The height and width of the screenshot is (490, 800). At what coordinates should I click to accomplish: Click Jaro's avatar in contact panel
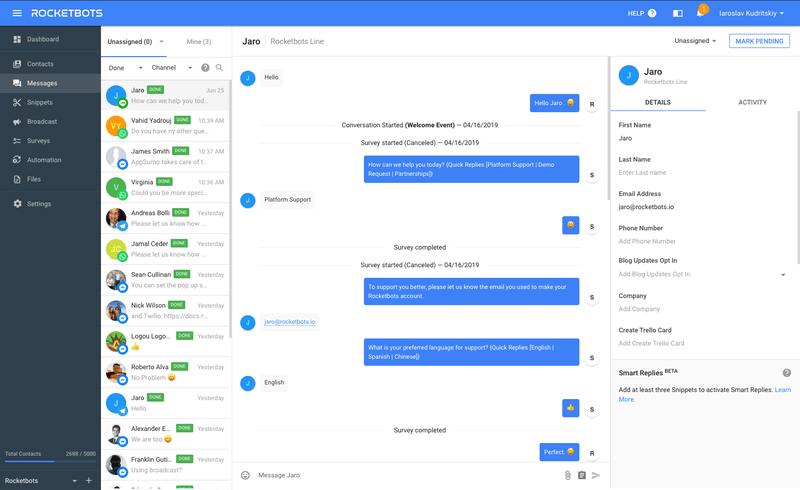[629, 76]
